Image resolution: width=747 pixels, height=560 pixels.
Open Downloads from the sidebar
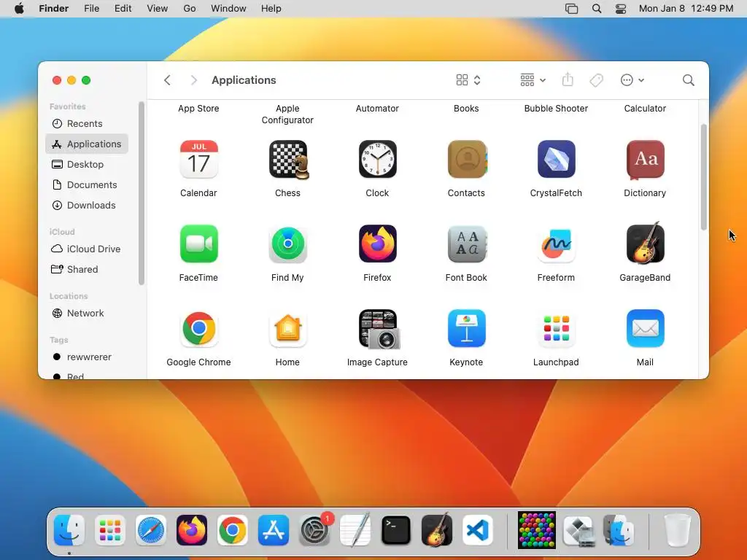pos(87,205)
